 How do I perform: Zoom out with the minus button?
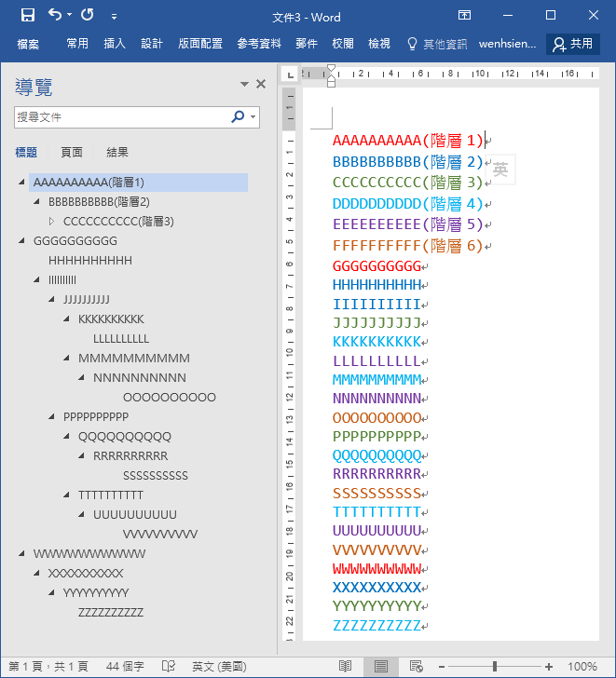click(442, 667)
